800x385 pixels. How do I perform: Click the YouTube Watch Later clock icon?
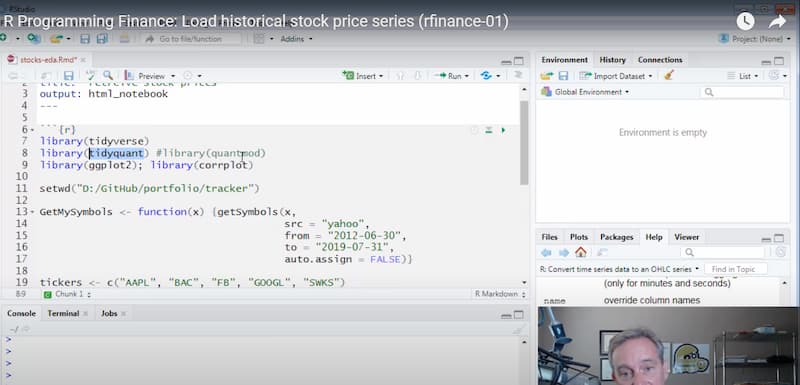tap(745, 21)
